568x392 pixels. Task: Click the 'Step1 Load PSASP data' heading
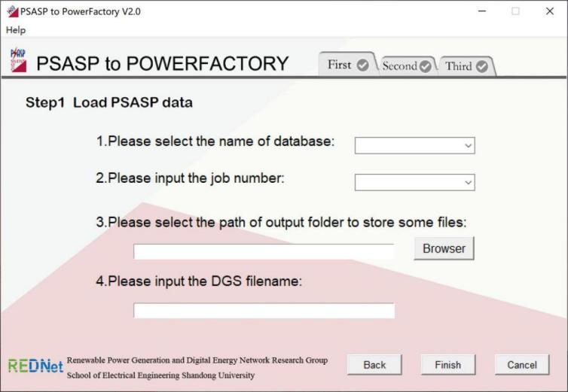tap(109, 102)
